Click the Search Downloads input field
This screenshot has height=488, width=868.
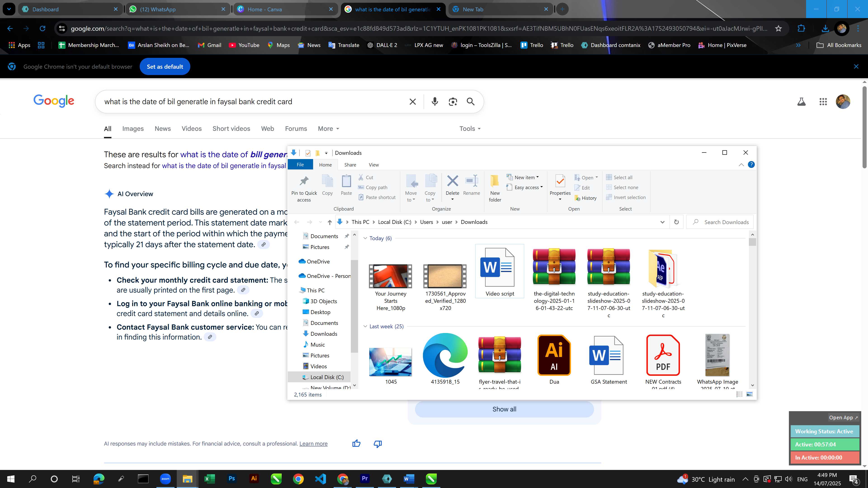720,222
